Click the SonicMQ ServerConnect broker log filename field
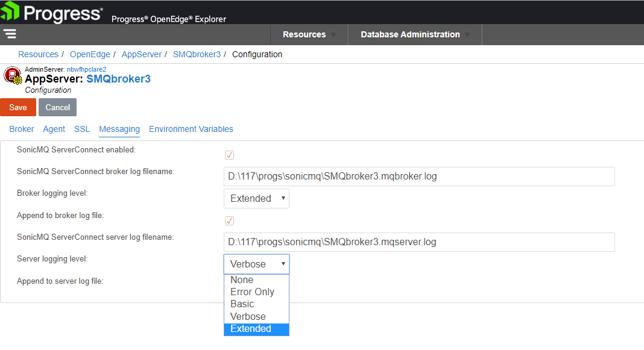 pos(418,176)
